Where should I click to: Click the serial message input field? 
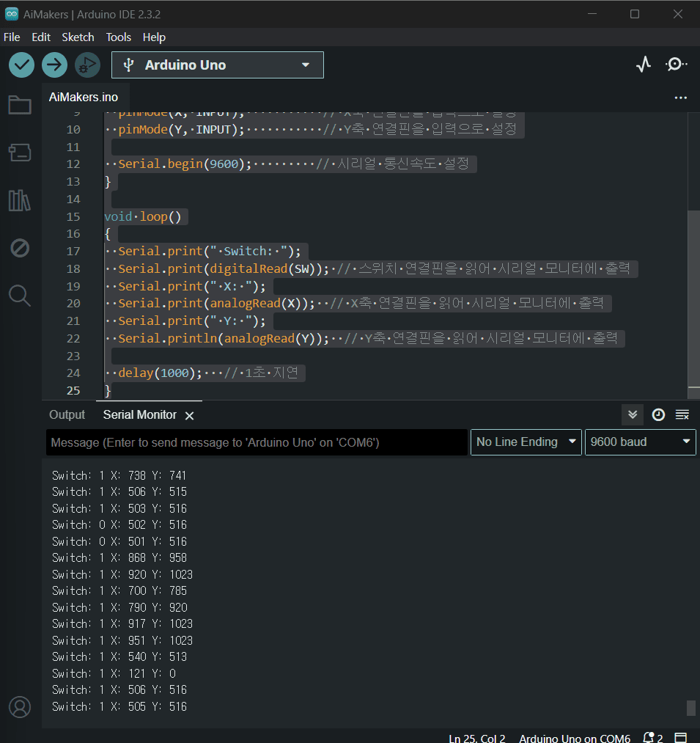coord(257,442)
